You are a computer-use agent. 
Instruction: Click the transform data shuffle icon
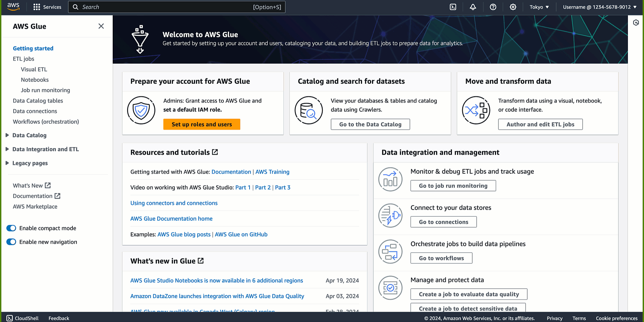pos(476,110)
